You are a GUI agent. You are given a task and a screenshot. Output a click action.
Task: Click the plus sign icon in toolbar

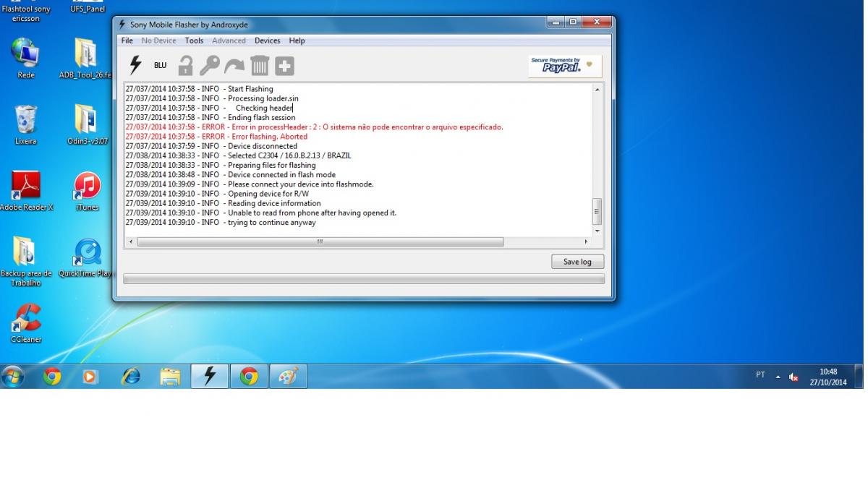284,67
